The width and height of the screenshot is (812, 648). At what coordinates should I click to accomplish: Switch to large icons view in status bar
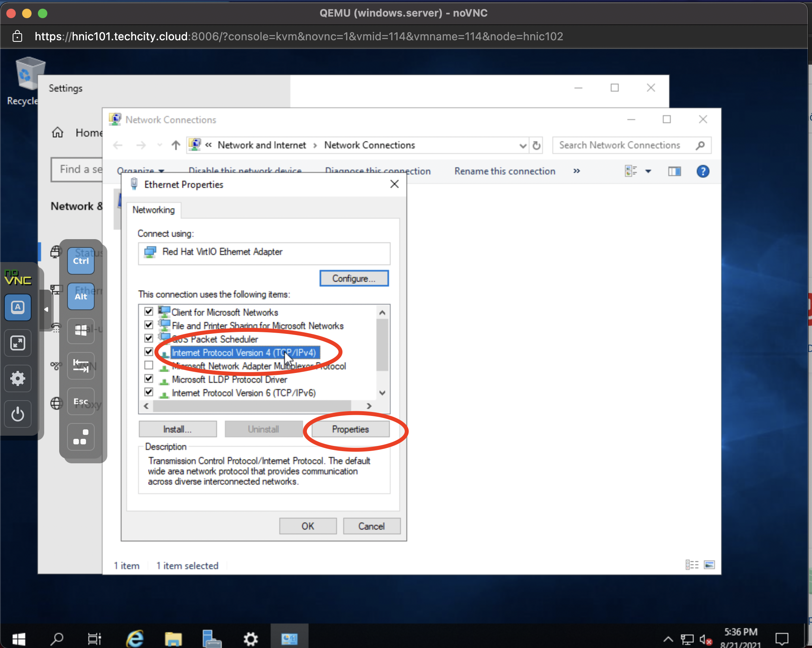pyautogui.click(x=709, y=565)
